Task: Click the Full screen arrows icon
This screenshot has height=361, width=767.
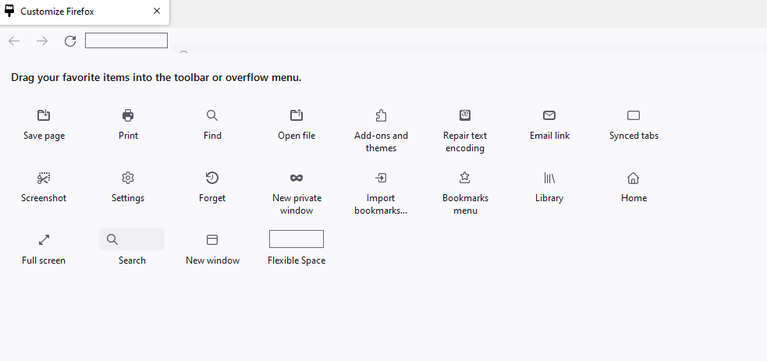Action: click(x=44, y=240)
